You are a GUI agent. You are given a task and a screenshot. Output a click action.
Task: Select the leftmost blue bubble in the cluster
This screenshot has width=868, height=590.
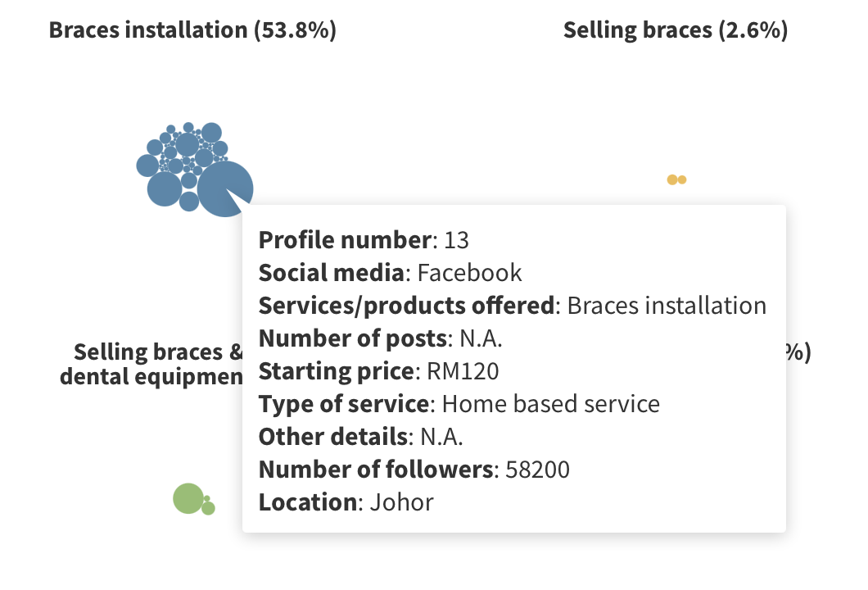tap(147, 166)
